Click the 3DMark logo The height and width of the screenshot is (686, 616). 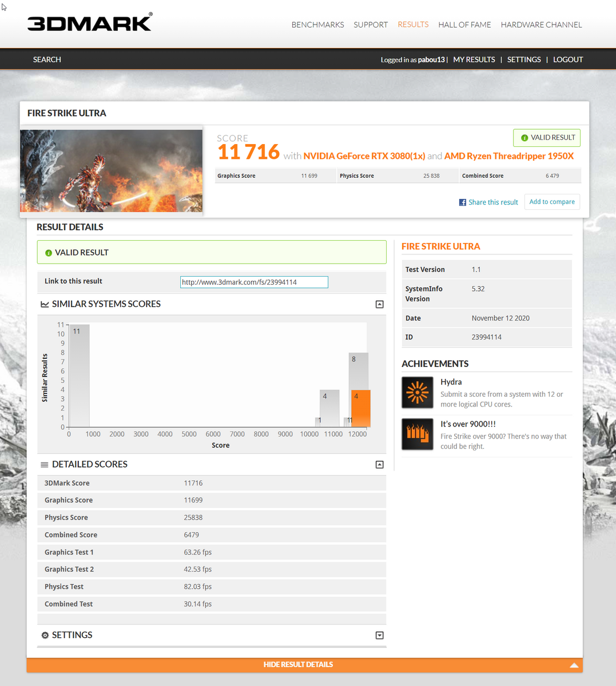pyautogui.click(x=90, y=22)
